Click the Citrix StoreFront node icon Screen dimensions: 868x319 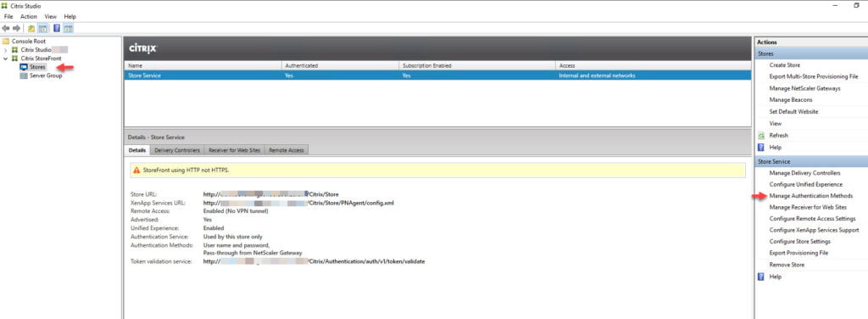click(15, 59)
